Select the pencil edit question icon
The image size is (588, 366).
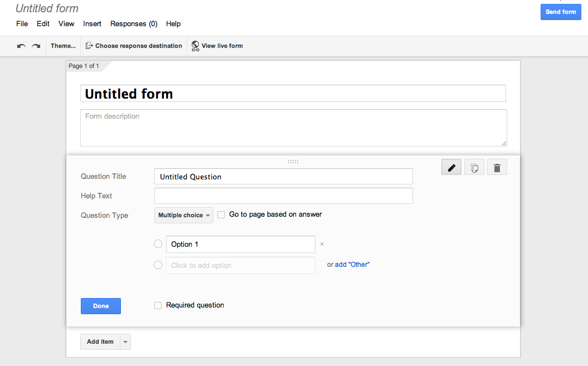click(x=451, y=167)
